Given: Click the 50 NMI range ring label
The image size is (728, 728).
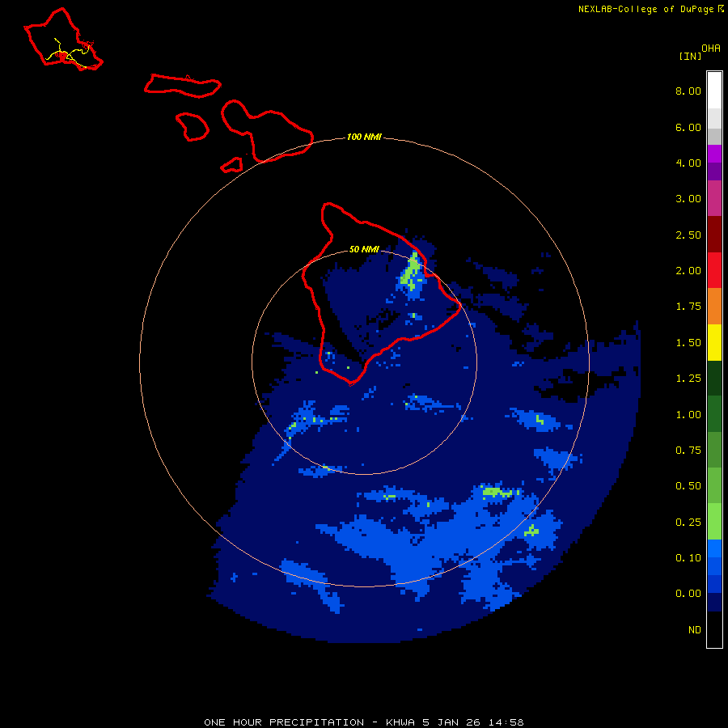Looking at the screenshot, I should point(364,250).
